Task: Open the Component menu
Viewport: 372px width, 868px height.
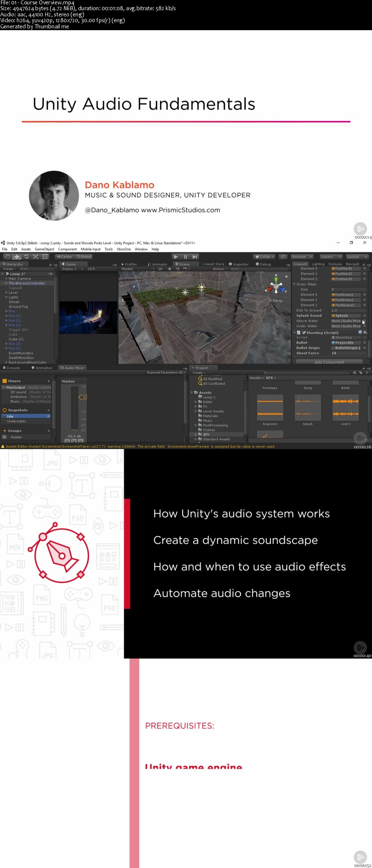Action: (67, 249)
